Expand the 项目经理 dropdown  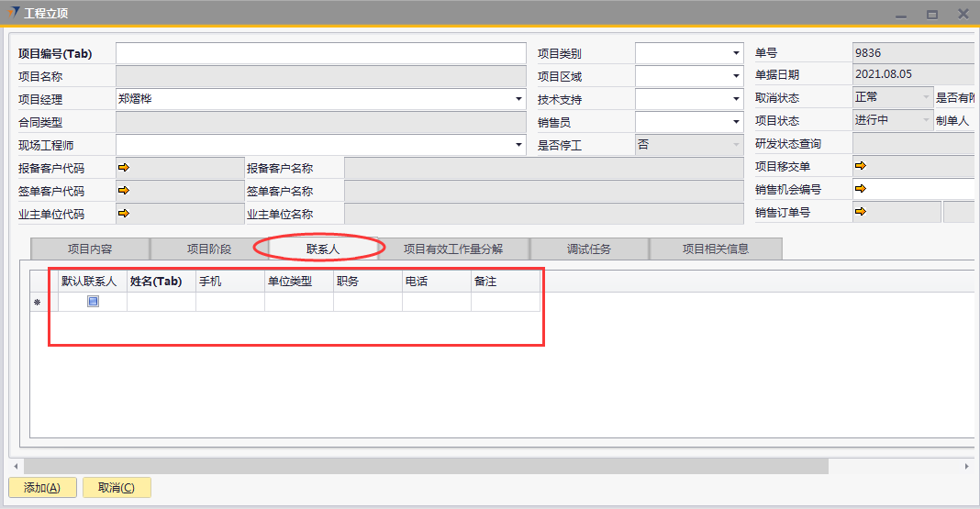pos(519,99)
